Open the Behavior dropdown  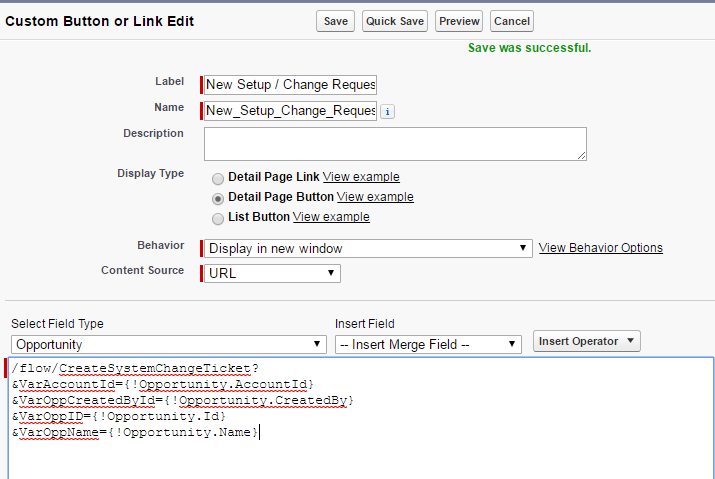368,249
